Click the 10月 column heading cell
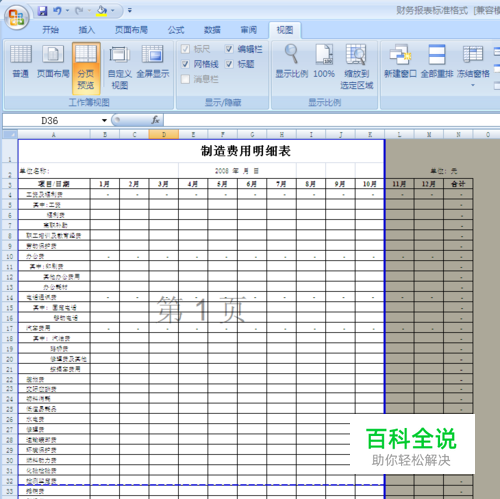The height and width of the screenshot is (499, 500). coord(370,184)
